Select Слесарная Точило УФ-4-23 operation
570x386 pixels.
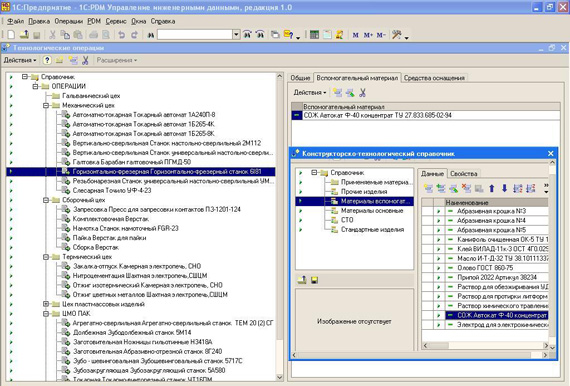click(x=112, y=190)
